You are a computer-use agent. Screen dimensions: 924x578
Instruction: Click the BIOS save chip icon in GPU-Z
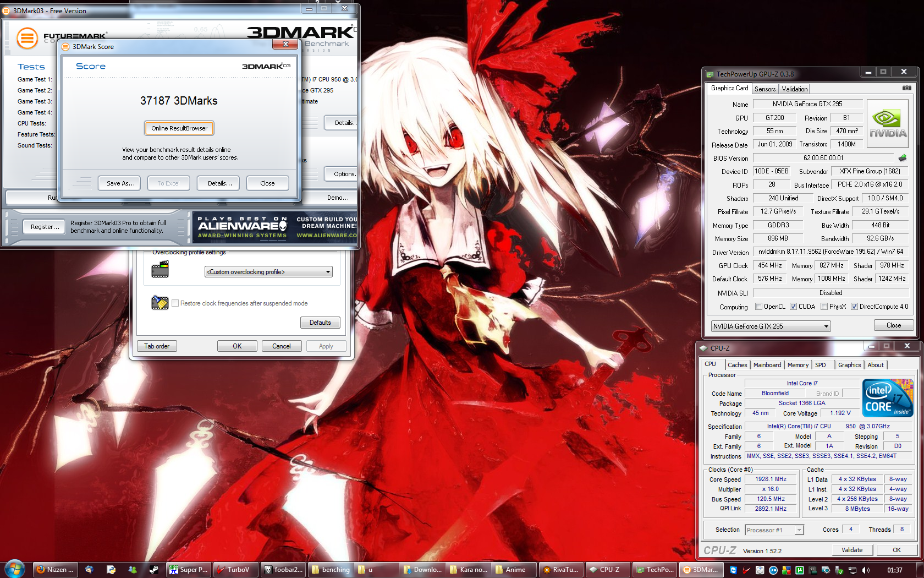[x=903, y=158]
